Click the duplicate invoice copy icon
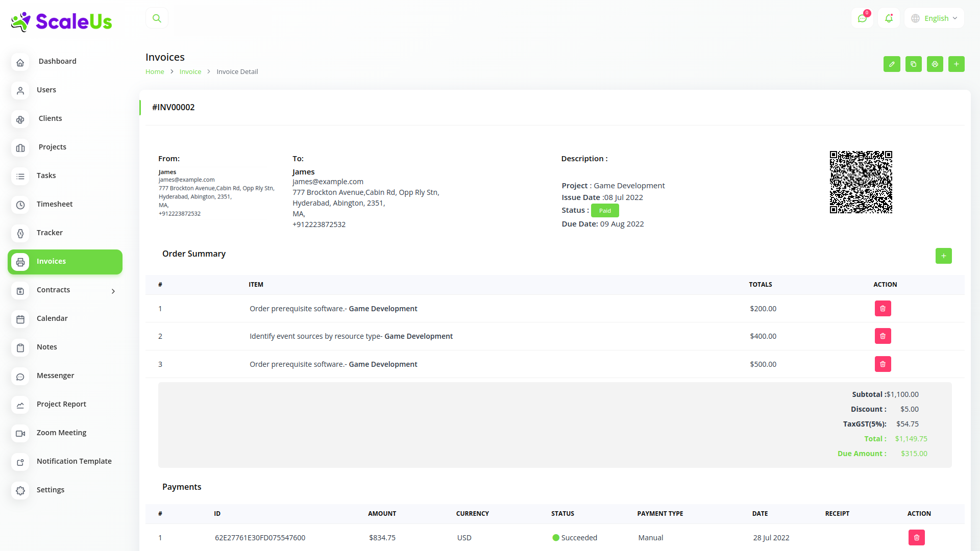This screenshot has height=551, width=980. pyautogui.click(x=913, y=64)
